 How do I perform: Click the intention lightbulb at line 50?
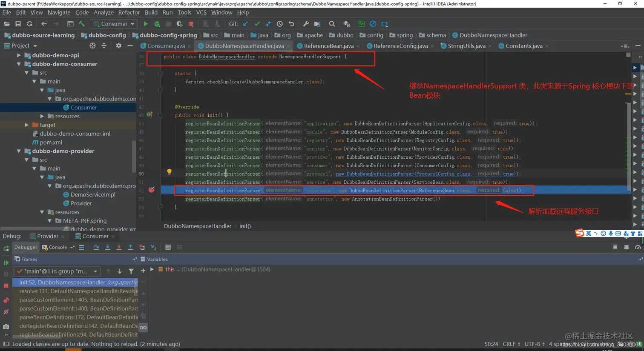[x=169, y=172]
